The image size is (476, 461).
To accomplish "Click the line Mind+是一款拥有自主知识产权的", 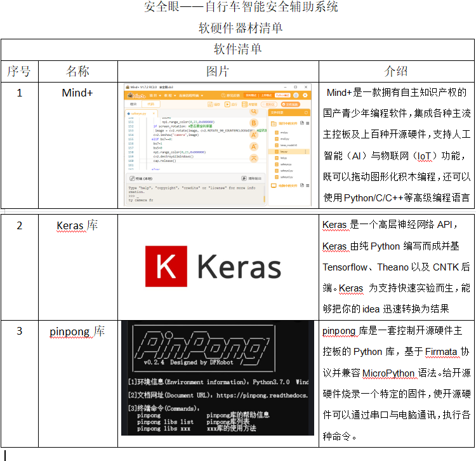I will coord(397,92).
